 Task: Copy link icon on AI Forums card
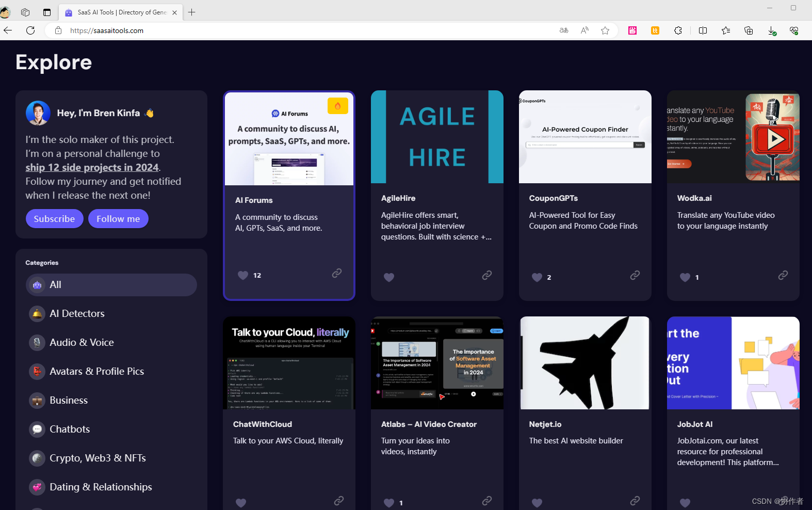click(x=337, y=273)
